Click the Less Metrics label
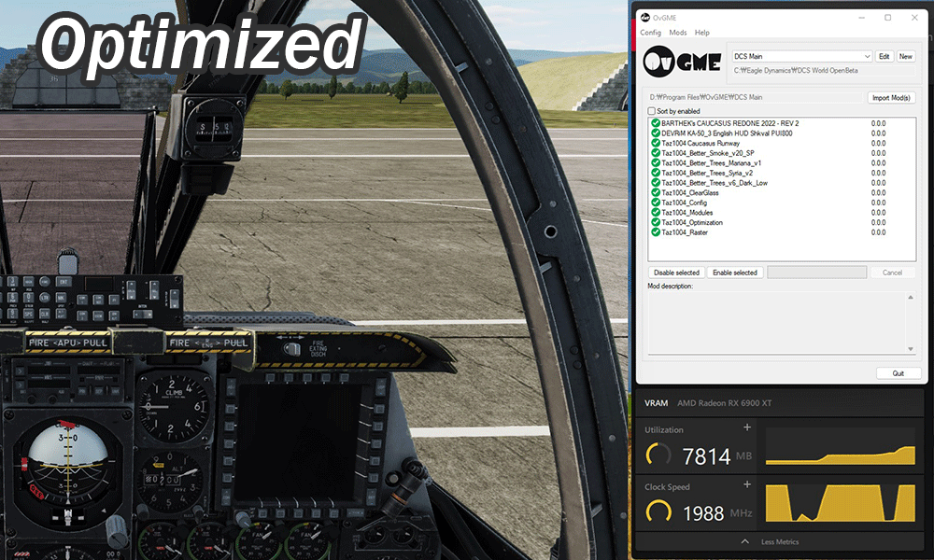The image size is (934, 560). 780,542
